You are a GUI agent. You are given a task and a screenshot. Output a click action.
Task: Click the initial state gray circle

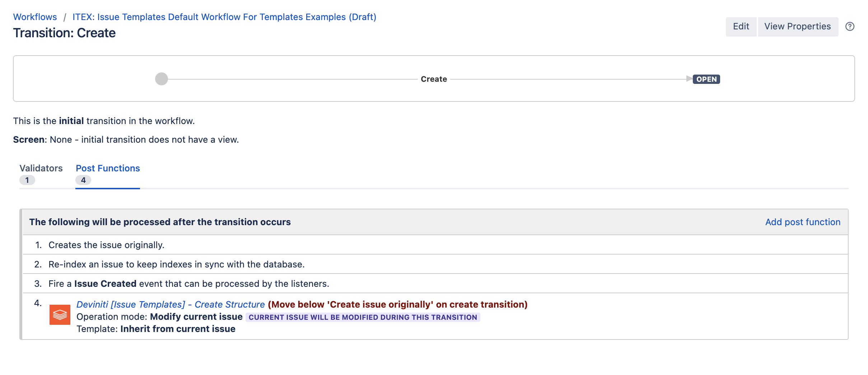click(162, 79)
